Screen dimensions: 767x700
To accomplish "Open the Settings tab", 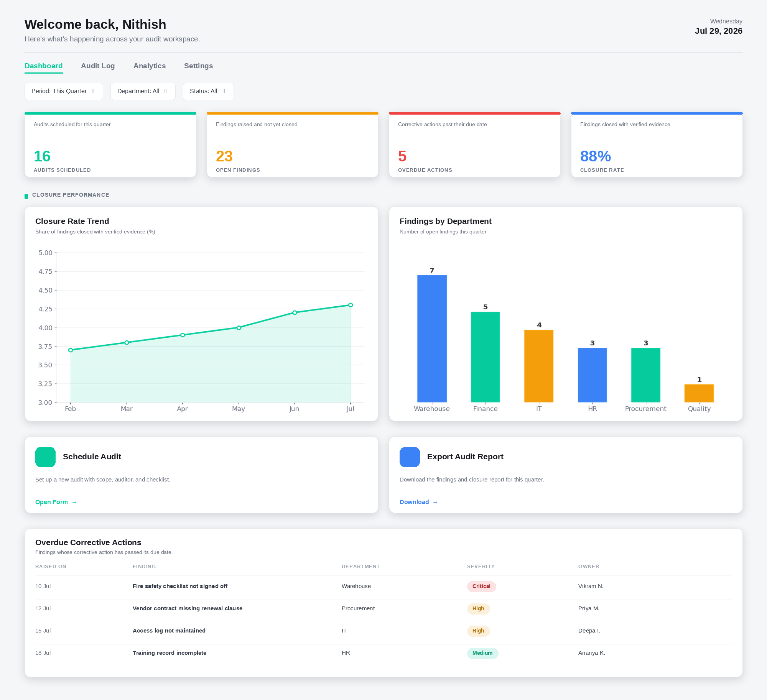I will (198, 66).
